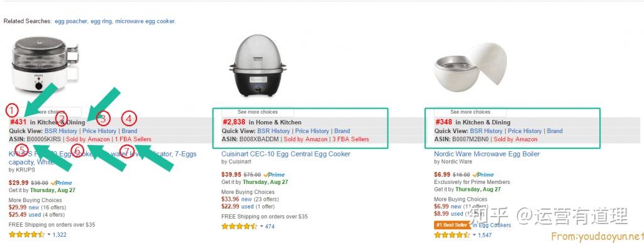Expand rating dropdown arrow near 474 reviews
The width and height of the screenshot is (644, 243).
[261, 226]
